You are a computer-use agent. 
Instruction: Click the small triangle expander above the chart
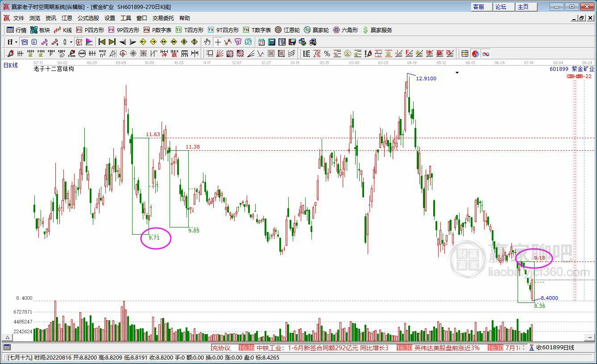457,72
